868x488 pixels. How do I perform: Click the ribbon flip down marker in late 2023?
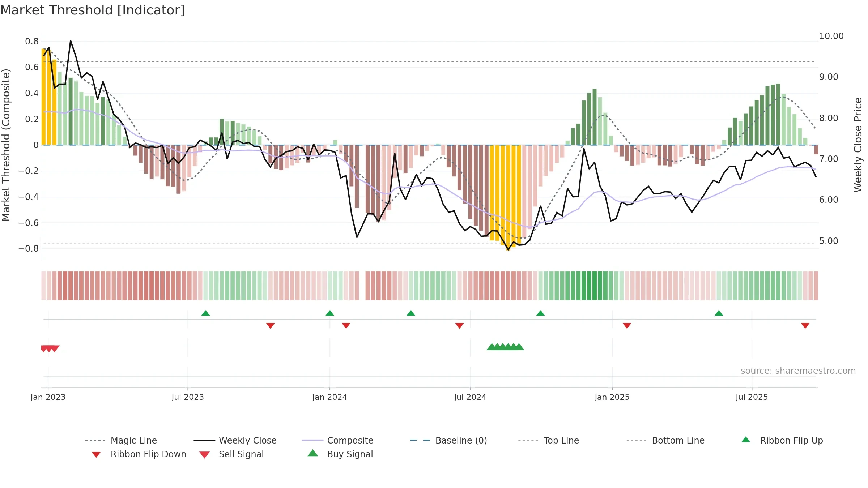point(270,326)
